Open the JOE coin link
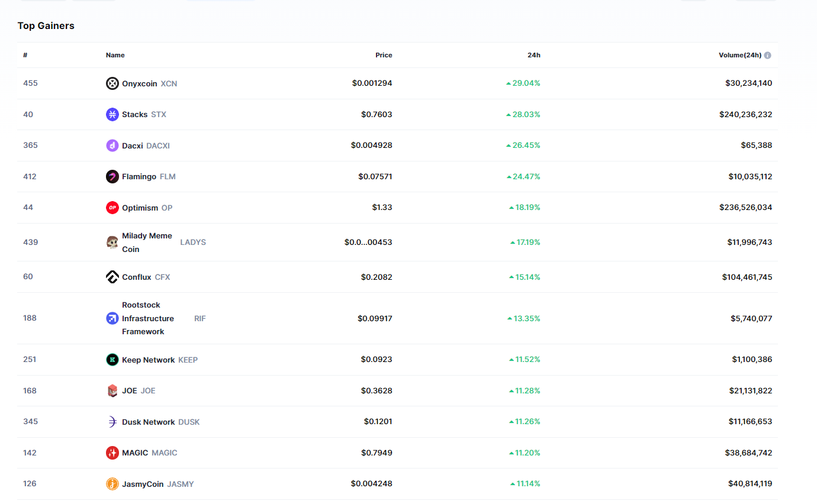Screen dimensions: 817x504 (130, 390)
